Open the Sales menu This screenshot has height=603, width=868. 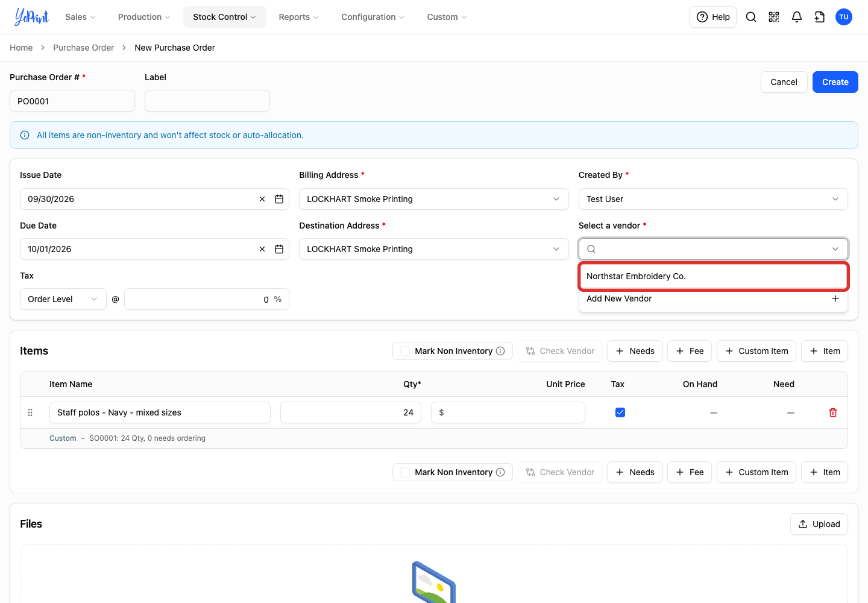point(80,17)
